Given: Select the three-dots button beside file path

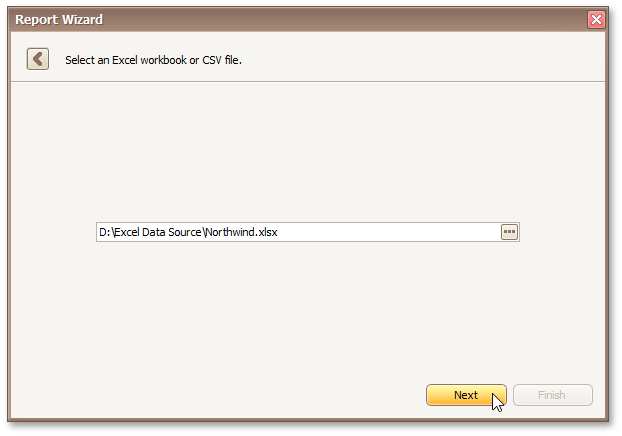Looking at the screenshot, I should point(509,232).
